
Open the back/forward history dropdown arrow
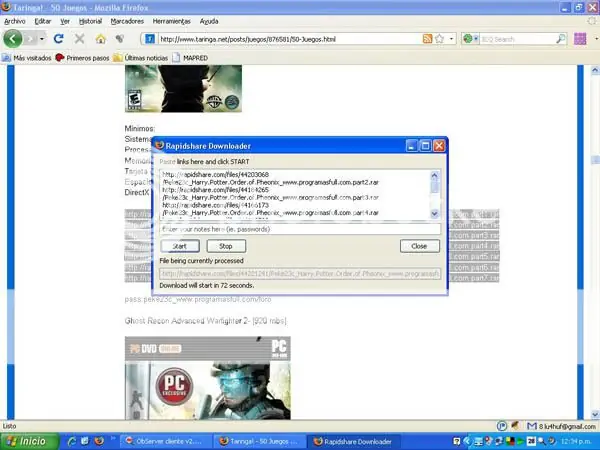pos(42,39)
